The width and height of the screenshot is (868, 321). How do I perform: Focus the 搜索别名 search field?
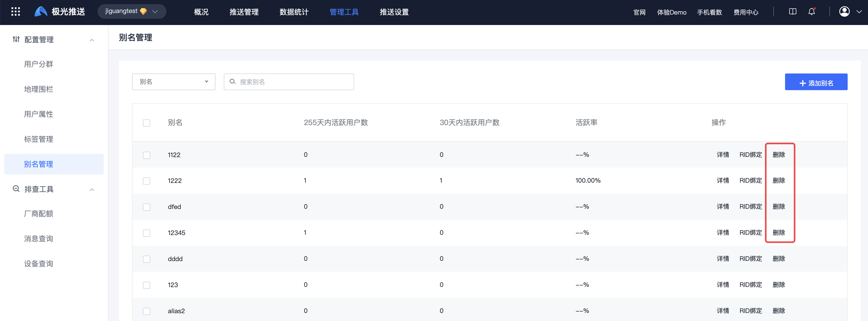click(289, 82)
